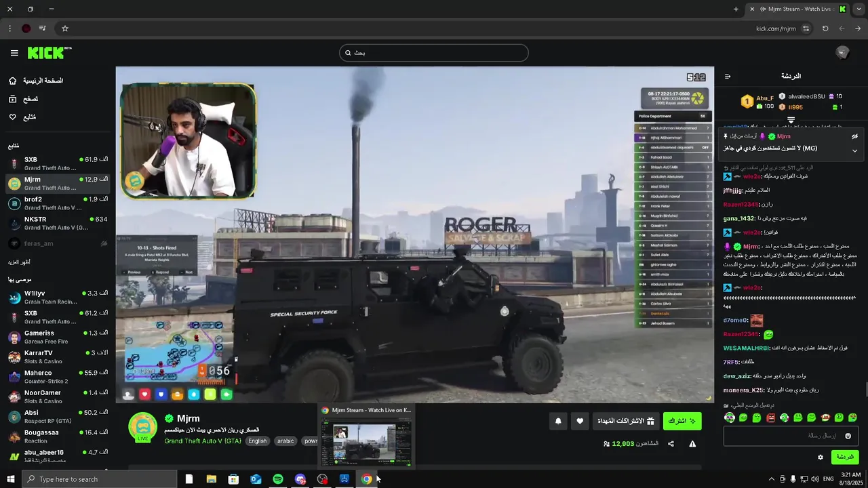Open Gameriss recommended channel
The height and width of the screenshot is (488, 868).
point(58,337)
